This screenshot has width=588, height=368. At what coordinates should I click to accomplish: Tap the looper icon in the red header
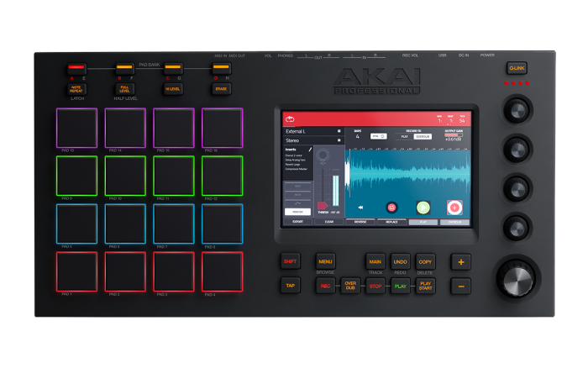(x=290, y=119)
